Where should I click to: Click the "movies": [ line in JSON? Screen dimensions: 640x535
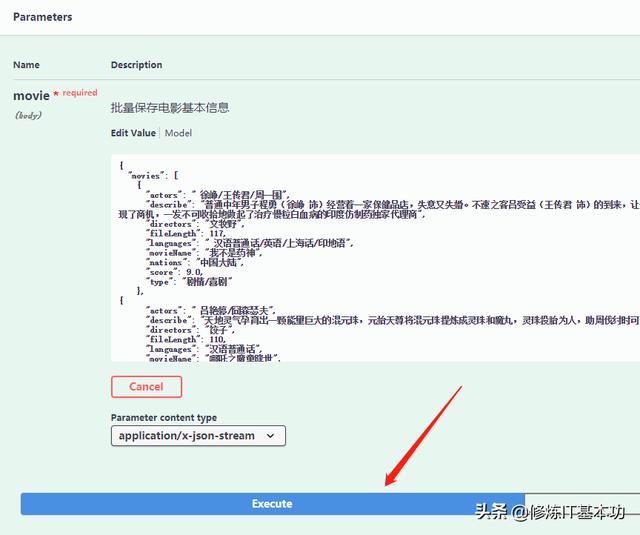click(153, 175)
